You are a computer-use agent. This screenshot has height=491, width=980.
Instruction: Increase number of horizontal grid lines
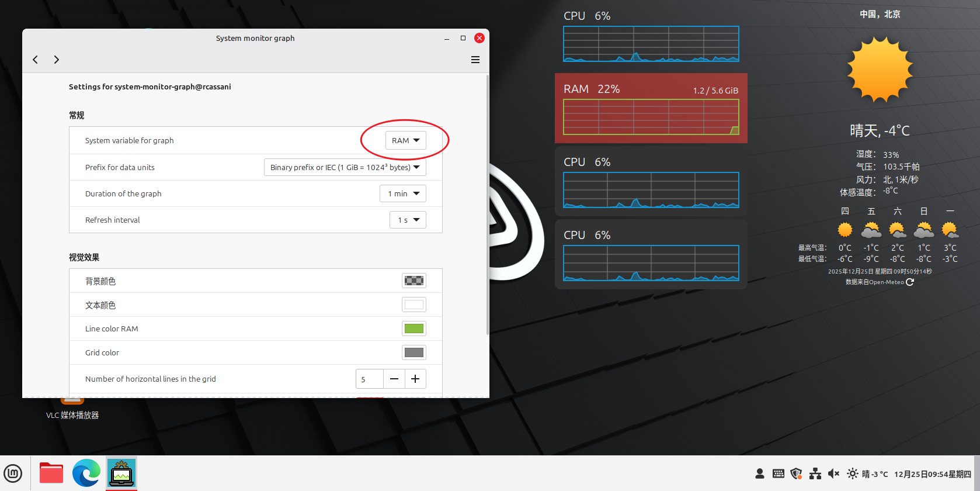point(415,379)
